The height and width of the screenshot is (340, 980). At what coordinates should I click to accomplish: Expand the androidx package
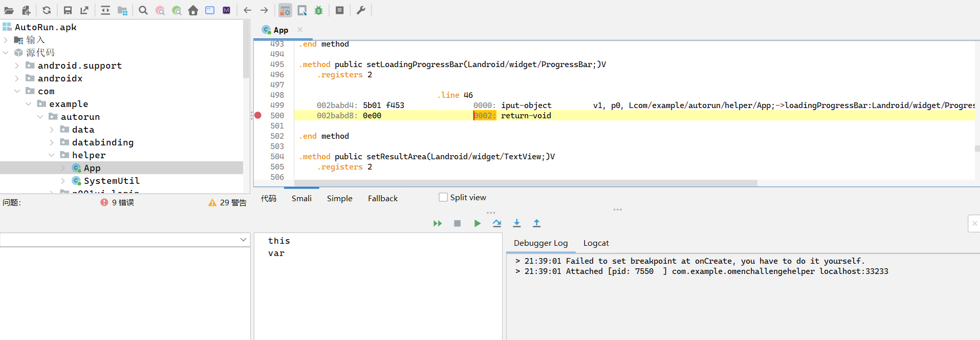(x=17, y=78)
